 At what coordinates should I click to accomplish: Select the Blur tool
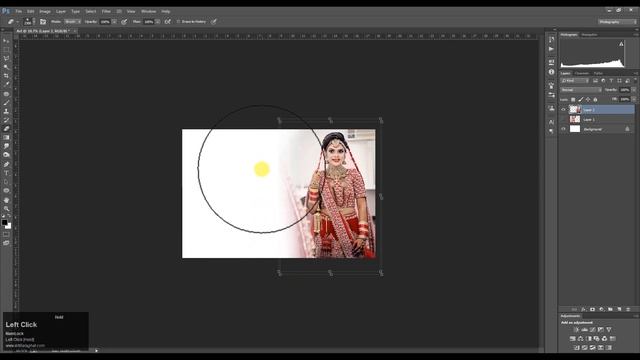(6, 146)
